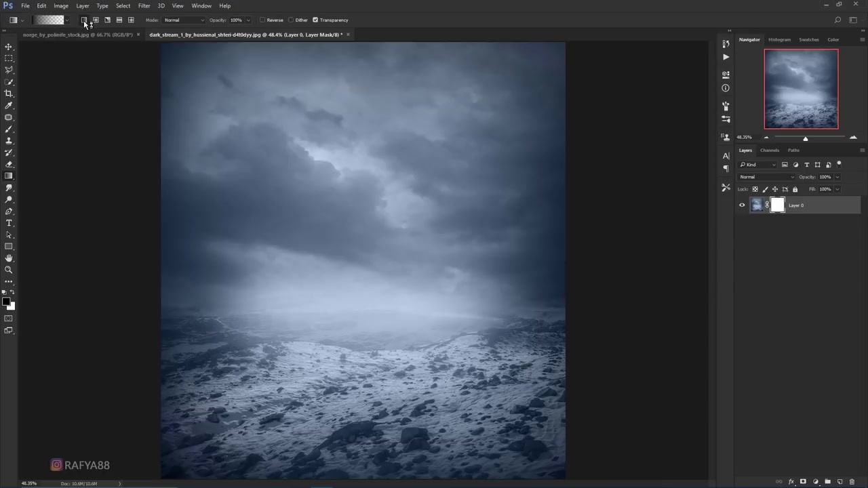Screen dimensions: 868x488
Task: Toggle Lock all padlock
Action: coord(795,189)
